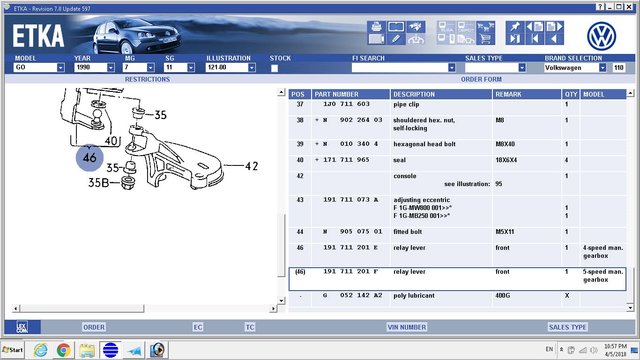Click the skip-forward-to-end arrow icon
Viewport: 640px width, 360px height.
515,39
